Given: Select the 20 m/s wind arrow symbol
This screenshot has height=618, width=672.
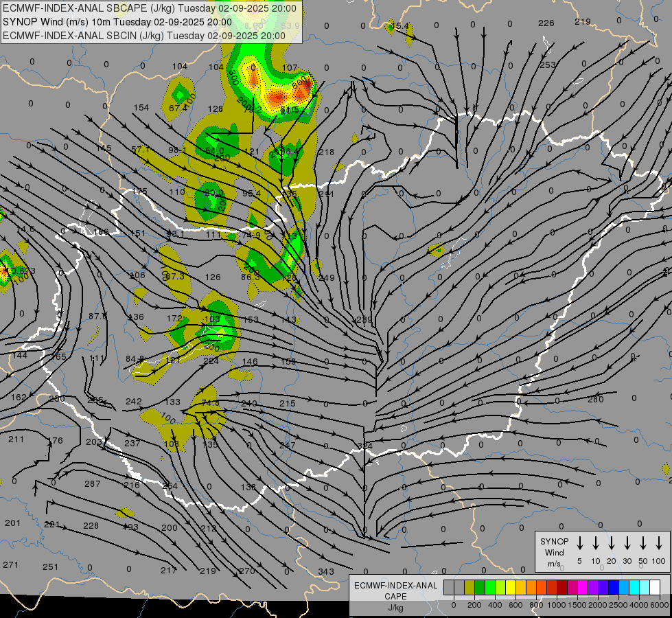Looking at the screenshot, I should click(611, 543).
